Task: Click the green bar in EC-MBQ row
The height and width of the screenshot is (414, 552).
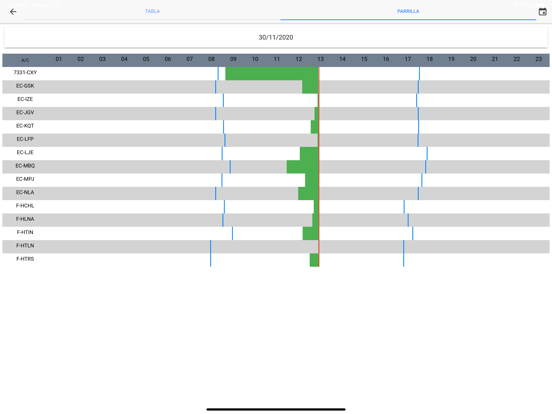Action: (x=303, y=167)
